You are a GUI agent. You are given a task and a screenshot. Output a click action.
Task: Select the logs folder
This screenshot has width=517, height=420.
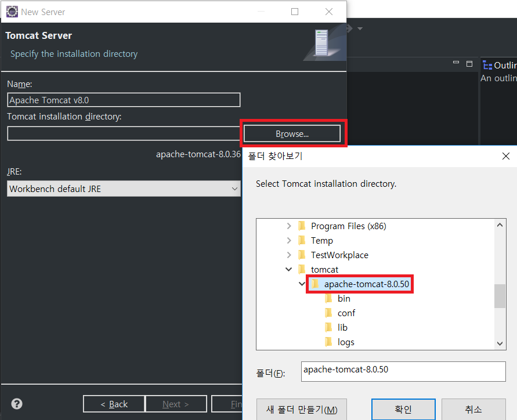pyautogui.click(x=346, y=342)
